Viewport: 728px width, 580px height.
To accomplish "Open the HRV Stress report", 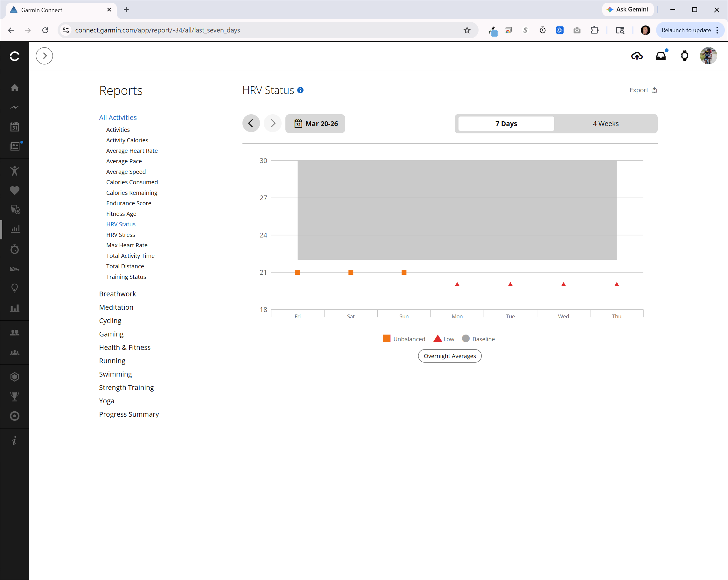I will point(121,235).
